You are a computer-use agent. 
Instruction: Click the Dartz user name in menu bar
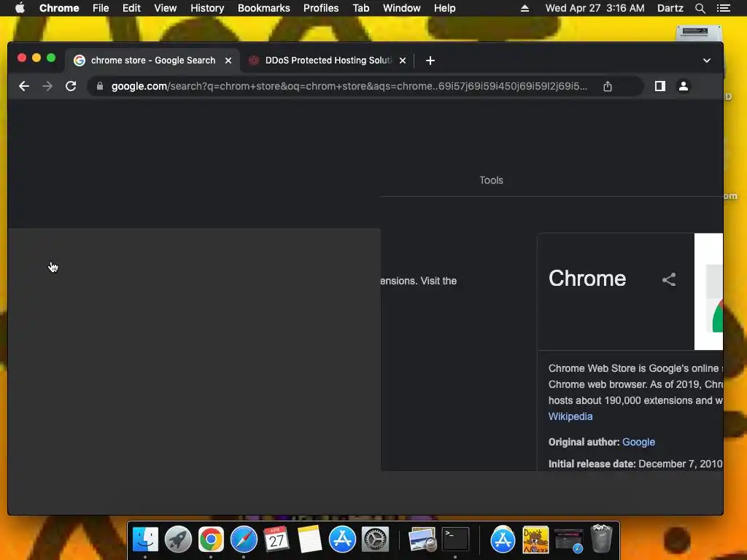click(x=670, y=8)
